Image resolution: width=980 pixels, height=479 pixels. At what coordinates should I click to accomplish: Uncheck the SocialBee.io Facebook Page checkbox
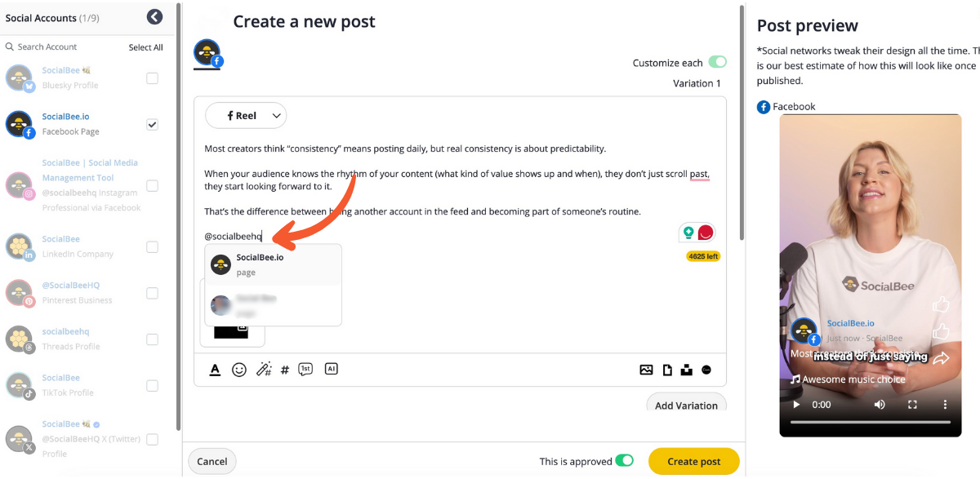coord(152,124)
